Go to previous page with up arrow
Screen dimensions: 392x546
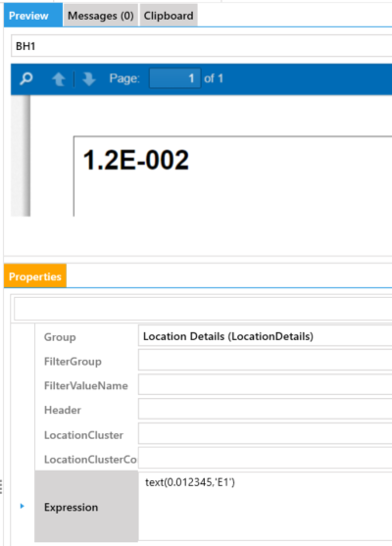click(59, 79)
